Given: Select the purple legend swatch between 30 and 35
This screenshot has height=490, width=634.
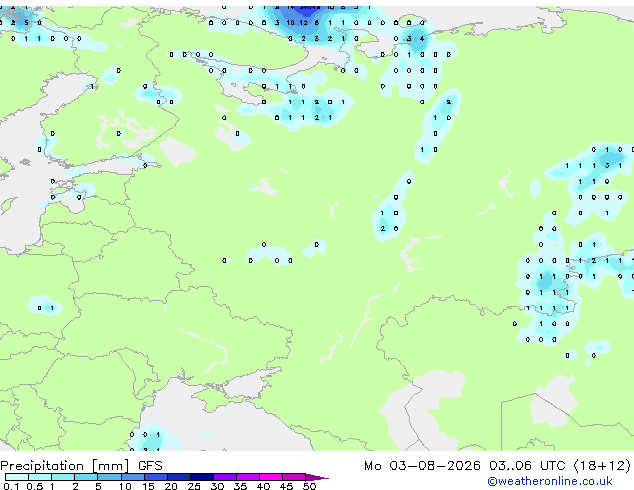Looking at the screenshot, I should tap(225, 477).
